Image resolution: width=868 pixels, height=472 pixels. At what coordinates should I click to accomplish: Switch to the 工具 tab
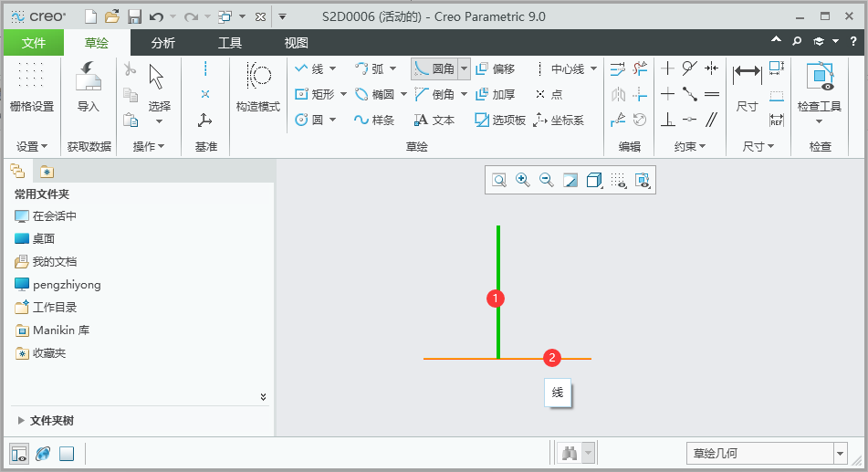pyautogui.click(x=230, y=43)
